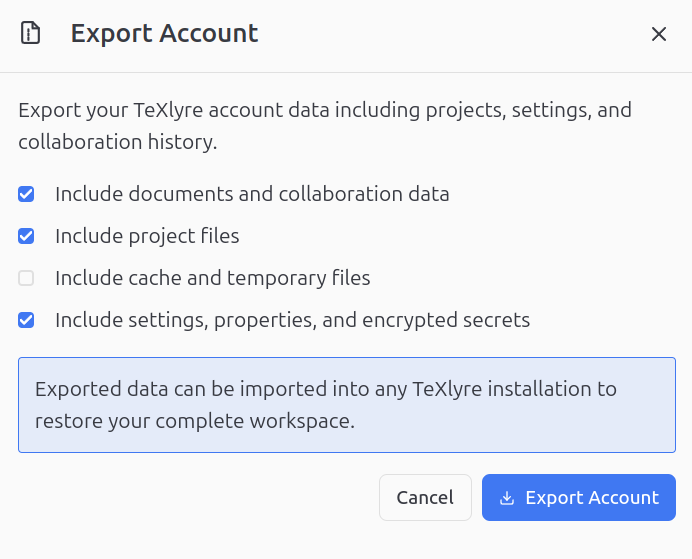Screen dimensions: 692x559
Task: Click the 'Include cache and temporary files' label
Action: pyautogui.click(x=213, y=278)
